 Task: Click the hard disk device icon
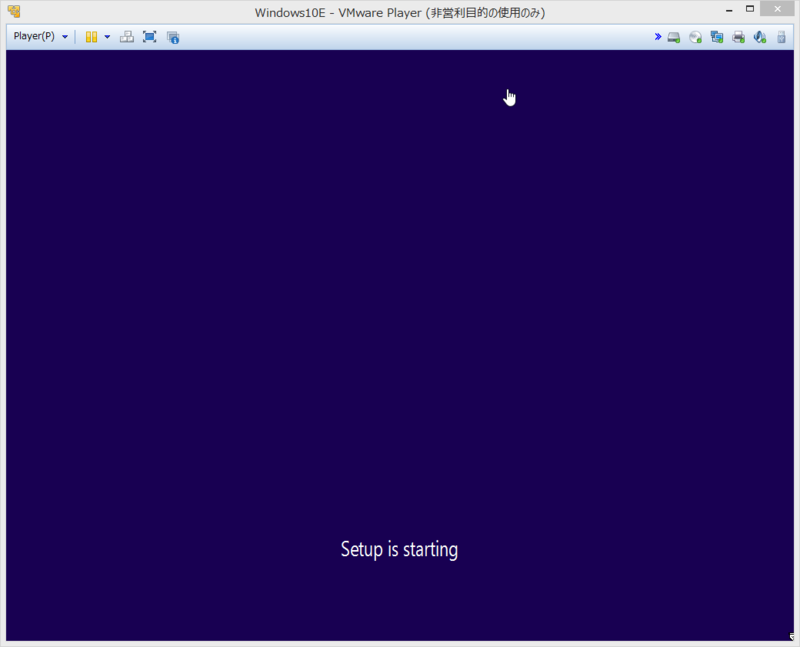click(674, 37)
